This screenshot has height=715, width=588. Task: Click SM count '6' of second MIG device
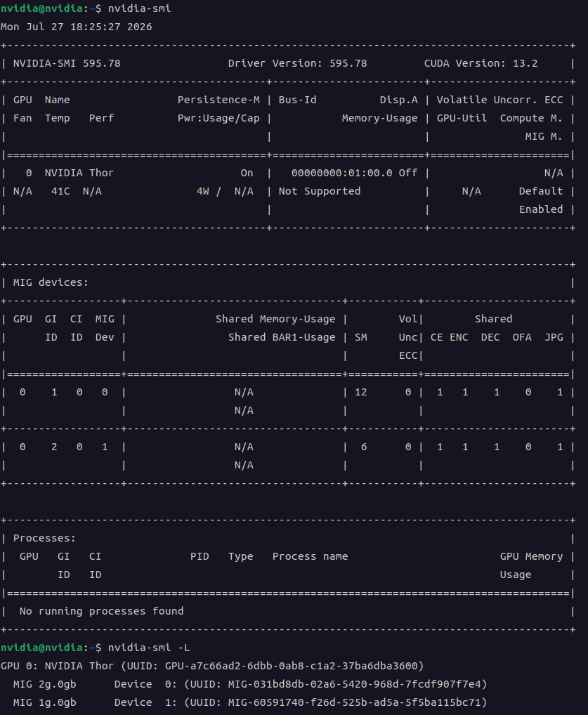coord(364,447)
